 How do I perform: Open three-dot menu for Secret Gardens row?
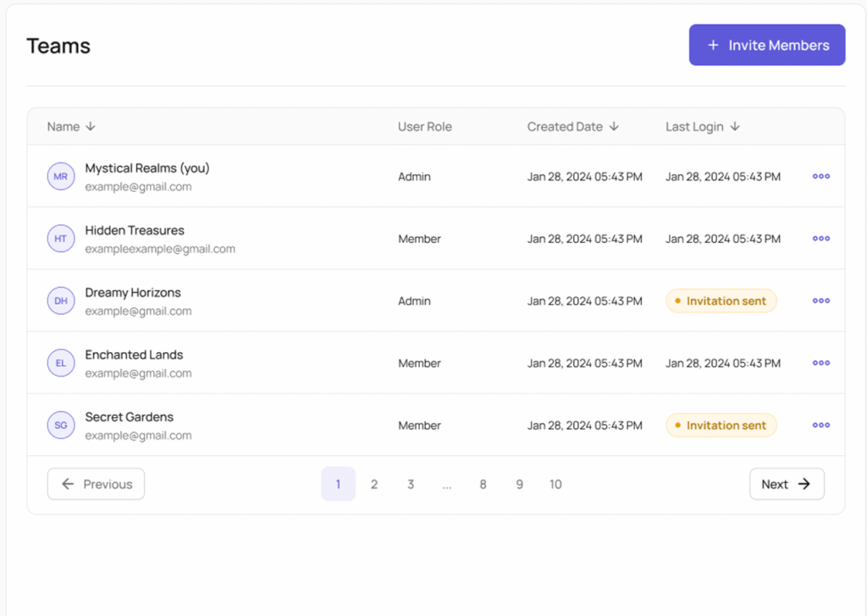(820, 426)
